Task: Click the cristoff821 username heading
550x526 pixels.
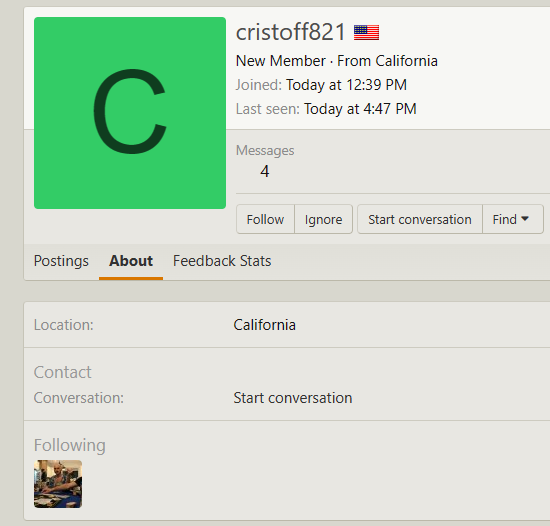Action: click(291, 32)
